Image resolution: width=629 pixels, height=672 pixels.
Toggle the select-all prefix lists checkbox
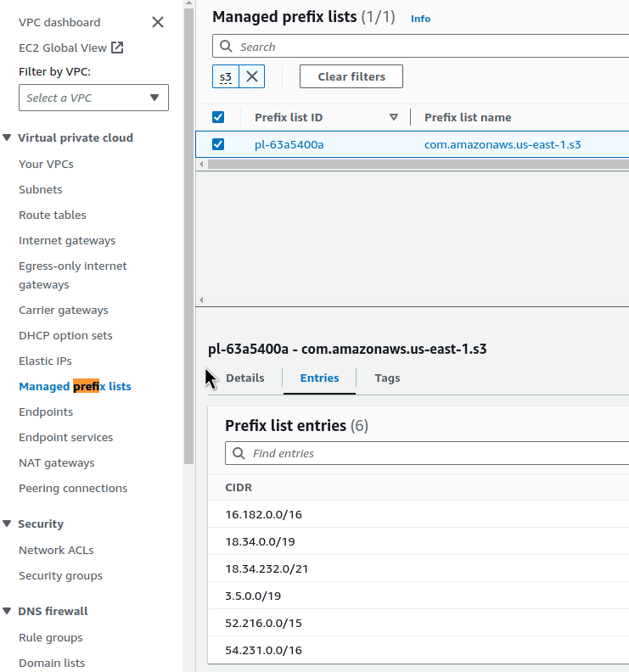218,117
